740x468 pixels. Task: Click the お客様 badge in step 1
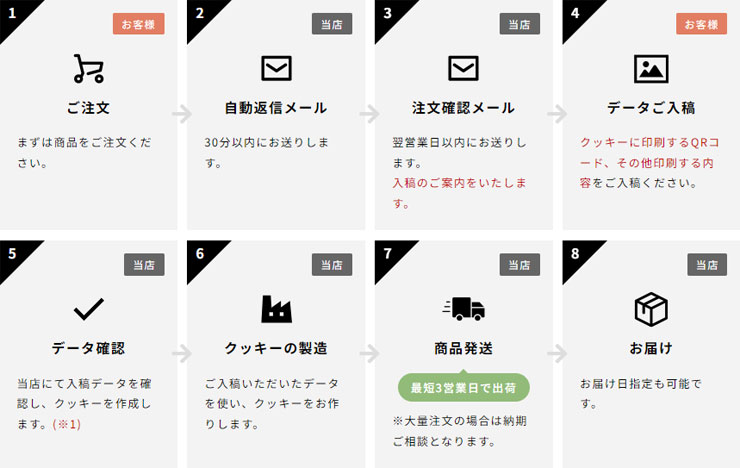coord(139,24)
